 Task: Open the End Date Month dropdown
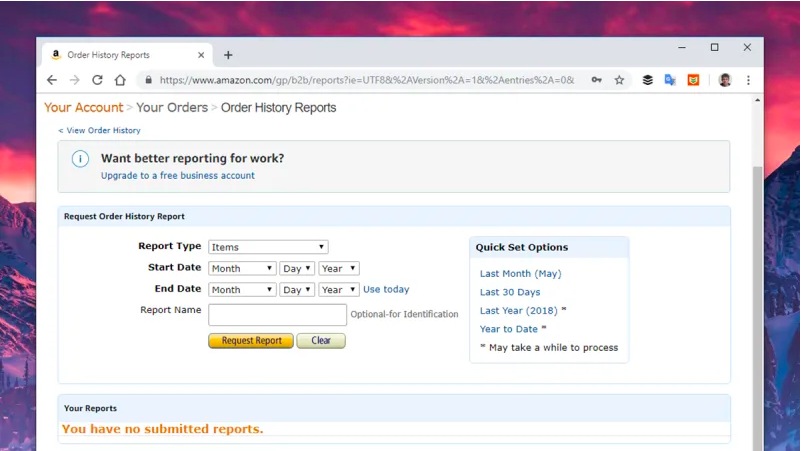[x=242, y=290]
